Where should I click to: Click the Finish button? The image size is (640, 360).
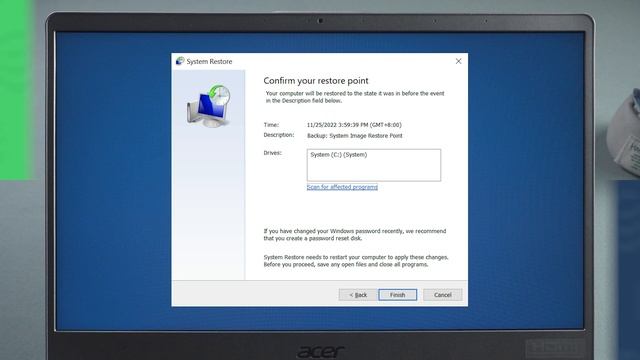pos(398,295)
